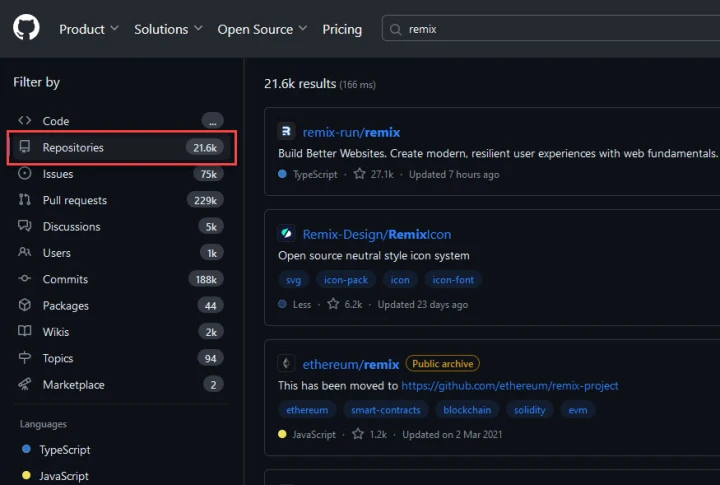Image resolution: width=720 pixels, height=485 pixels.
Task: Star the RemixIcon repository
Action: pos(333,304)
